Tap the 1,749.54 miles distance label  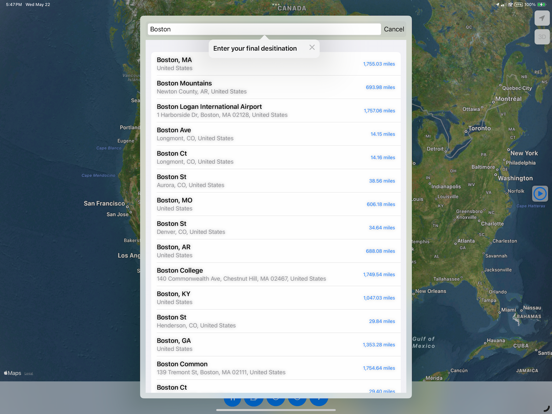click(379, 275)
